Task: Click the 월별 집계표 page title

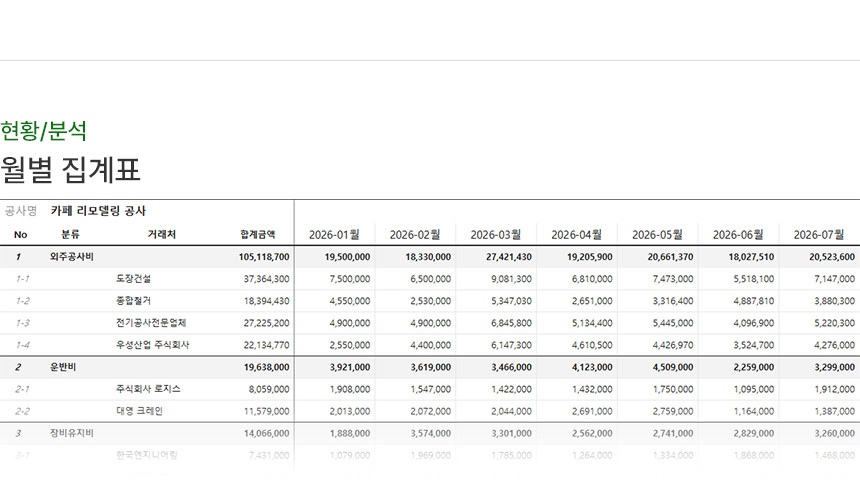Action: 71,170
